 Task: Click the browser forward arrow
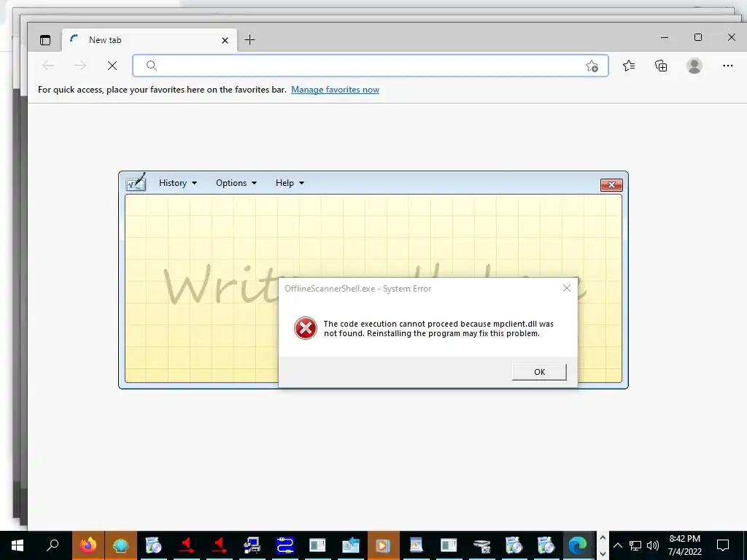80,66
